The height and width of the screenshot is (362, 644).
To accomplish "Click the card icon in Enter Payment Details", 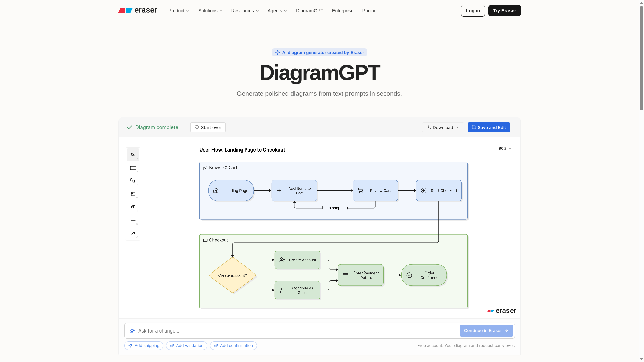I will pyautogui.click(x=346, y=275).
